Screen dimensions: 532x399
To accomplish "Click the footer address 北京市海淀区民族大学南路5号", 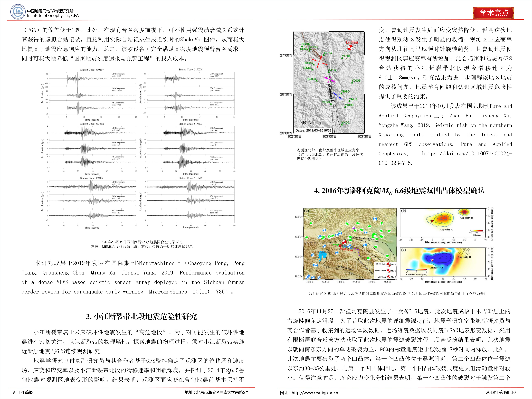I will pos(222,392).
